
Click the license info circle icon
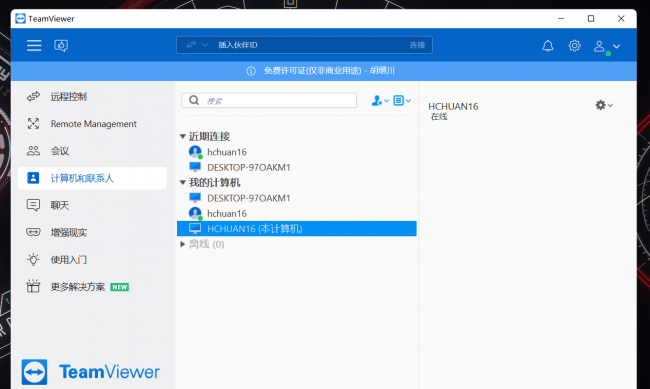tap(251, 71)
